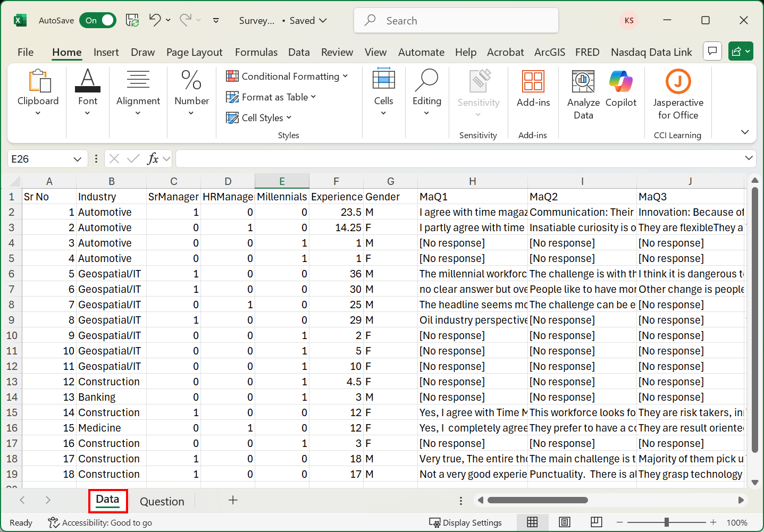
Task: Click in the Search box
Action: click(x=456, y=20)
